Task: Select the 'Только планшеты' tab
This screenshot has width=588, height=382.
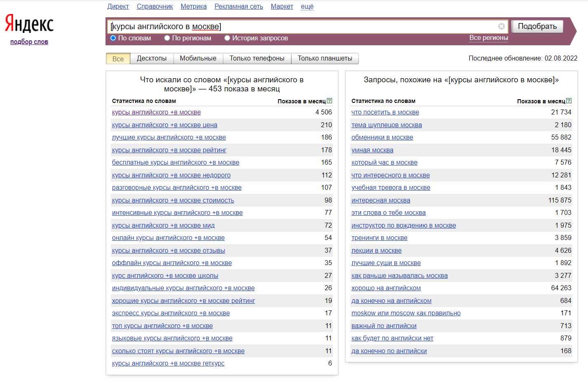Action: (325, 58)
